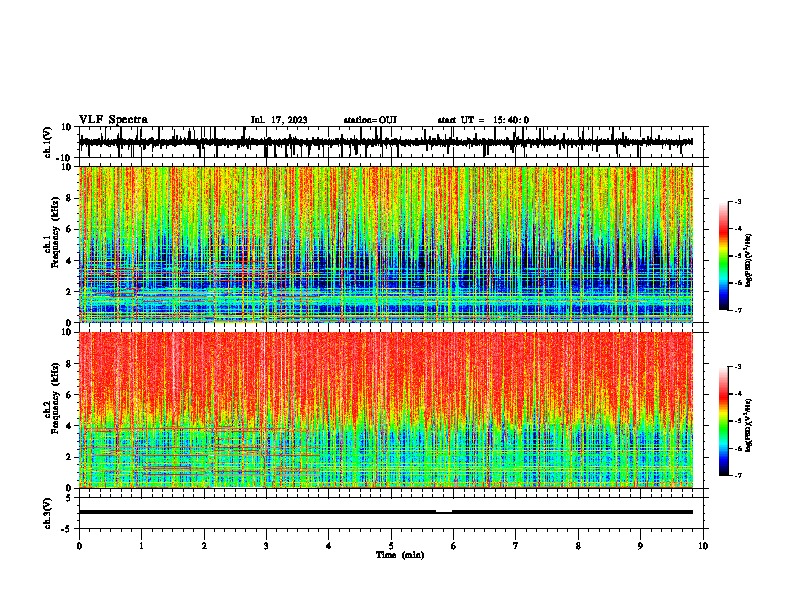792x612 pixels.
Task: Click the '10' tick label on the time axis
Action: coord(703,546)
